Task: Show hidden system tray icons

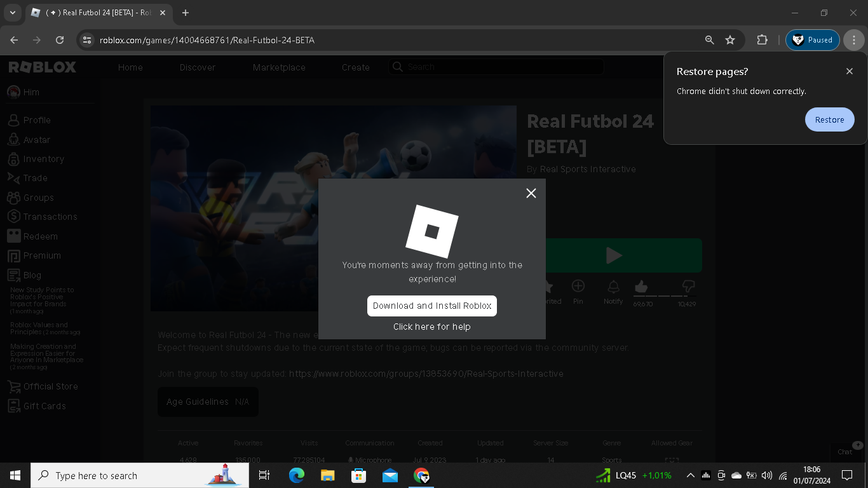Action: (x=690, y=475)
